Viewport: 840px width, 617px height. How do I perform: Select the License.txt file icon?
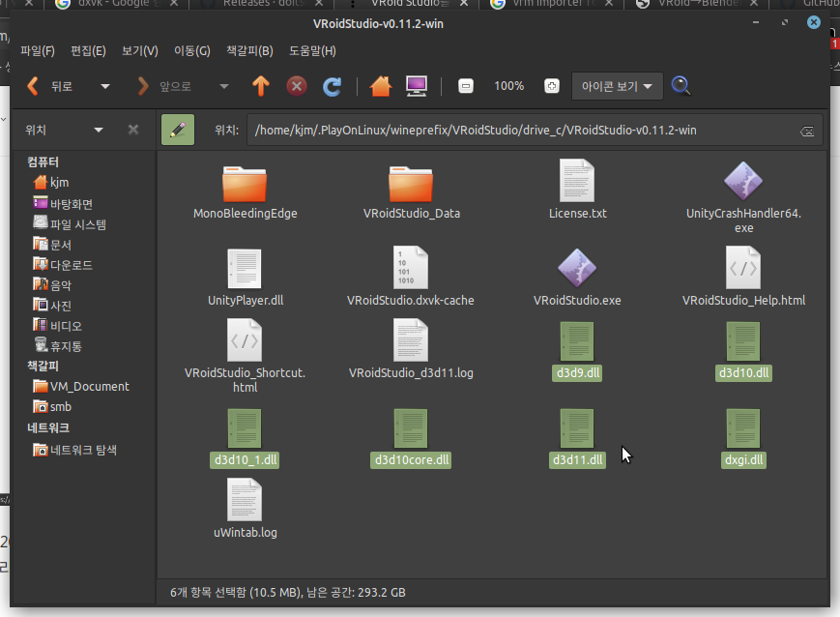577,181
